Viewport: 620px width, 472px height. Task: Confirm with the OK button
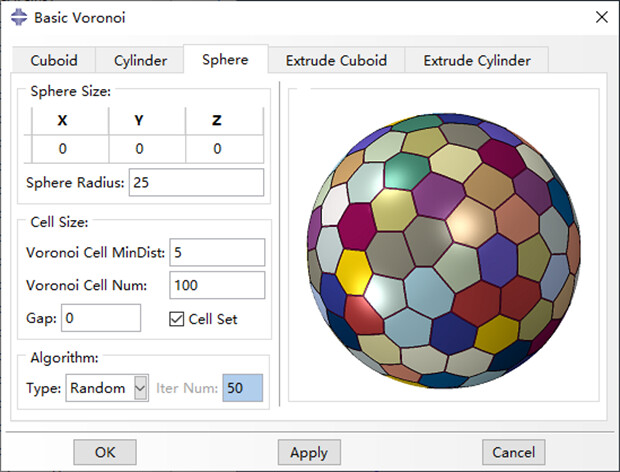tap(105, 452)
